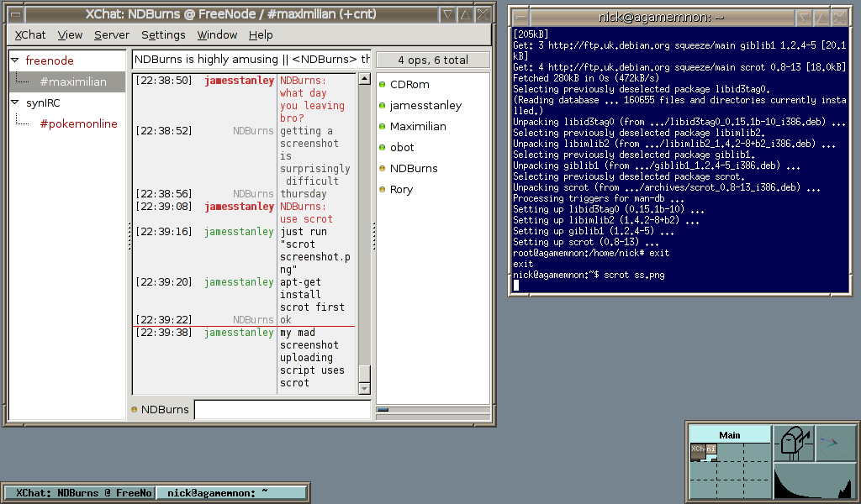Click the mailbox icon in the panel
Image resolution: width=861 pixels, height=504 pixels.
coord(793,443)
